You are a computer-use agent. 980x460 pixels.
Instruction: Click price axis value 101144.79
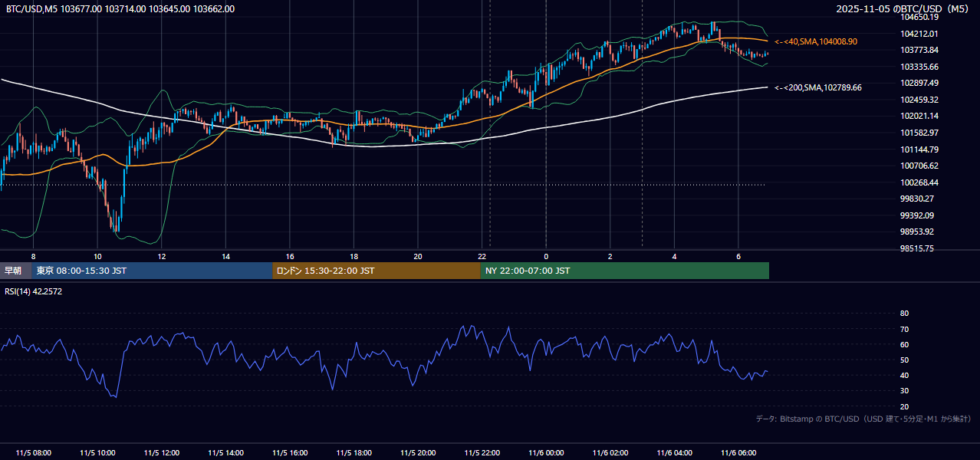[919, 149]
